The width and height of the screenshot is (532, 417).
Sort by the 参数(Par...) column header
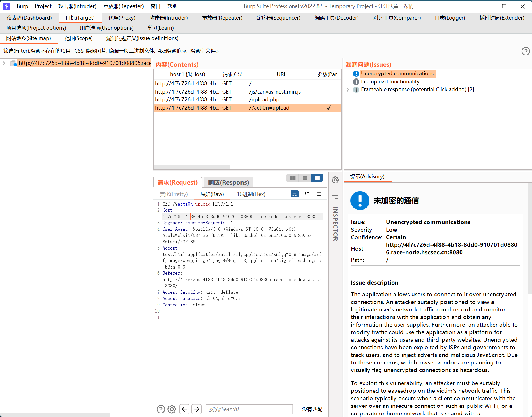click(328, 74)
